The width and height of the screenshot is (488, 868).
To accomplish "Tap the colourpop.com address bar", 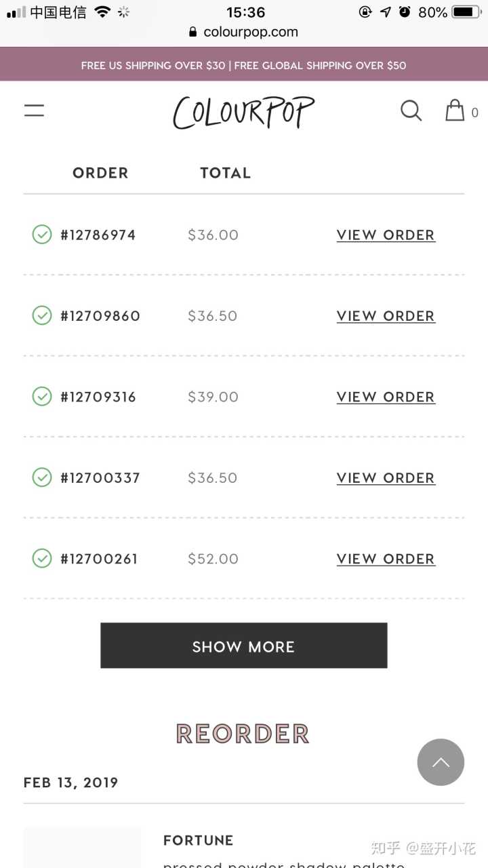I will 244,32.
